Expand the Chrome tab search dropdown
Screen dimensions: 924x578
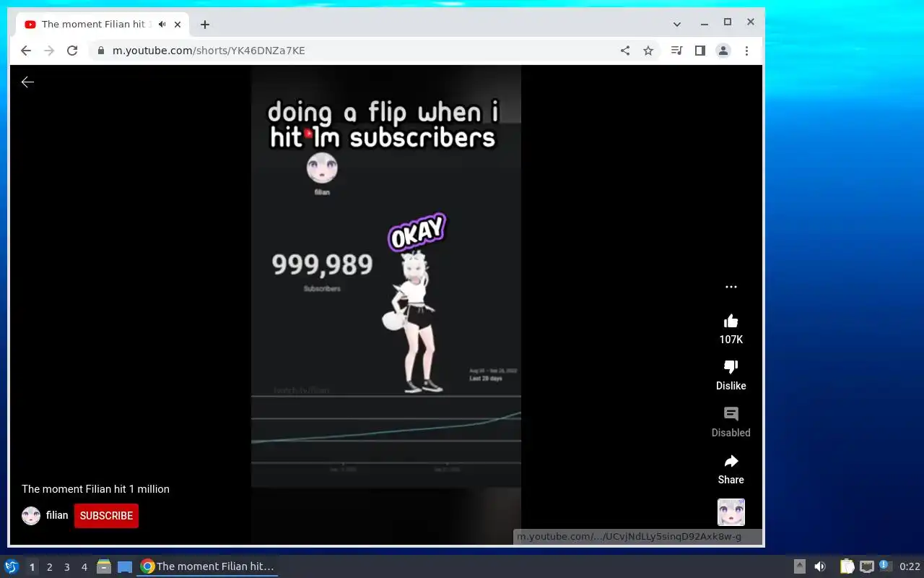point(677,24)
